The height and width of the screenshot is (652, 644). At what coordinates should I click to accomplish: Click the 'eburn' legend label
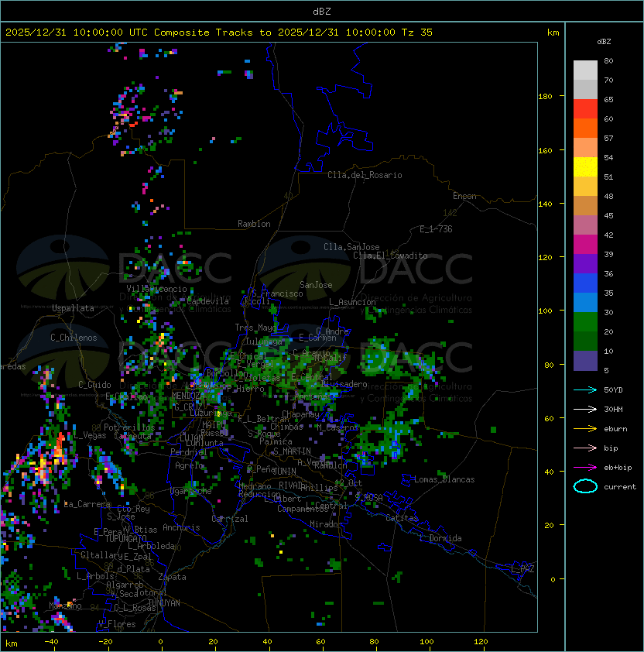(x=615, y=429)
